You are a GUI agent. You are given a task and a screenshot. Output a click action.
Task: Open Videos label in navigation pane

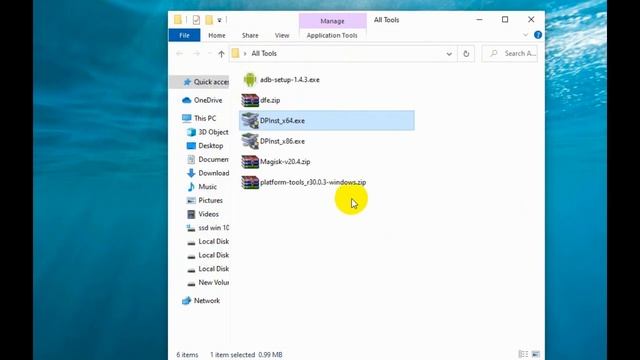click(209, 214)
